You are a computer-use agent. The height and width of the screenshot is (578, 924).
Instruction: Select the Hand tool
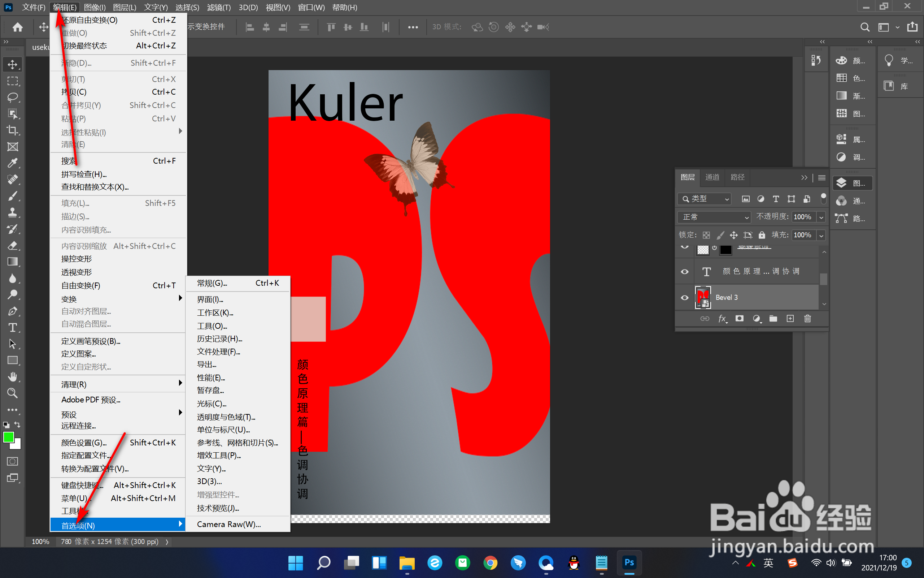tap(13, 377)
